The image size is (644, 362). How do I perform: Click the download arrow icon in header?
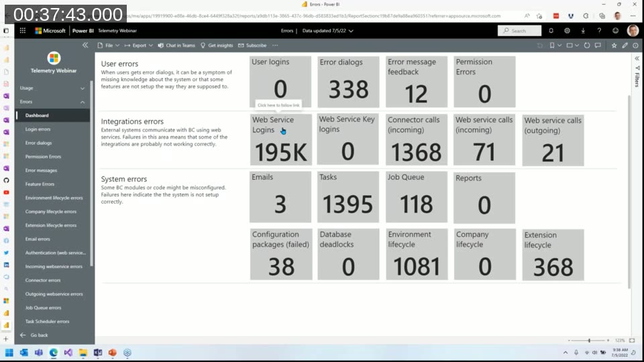coord(583,31)
